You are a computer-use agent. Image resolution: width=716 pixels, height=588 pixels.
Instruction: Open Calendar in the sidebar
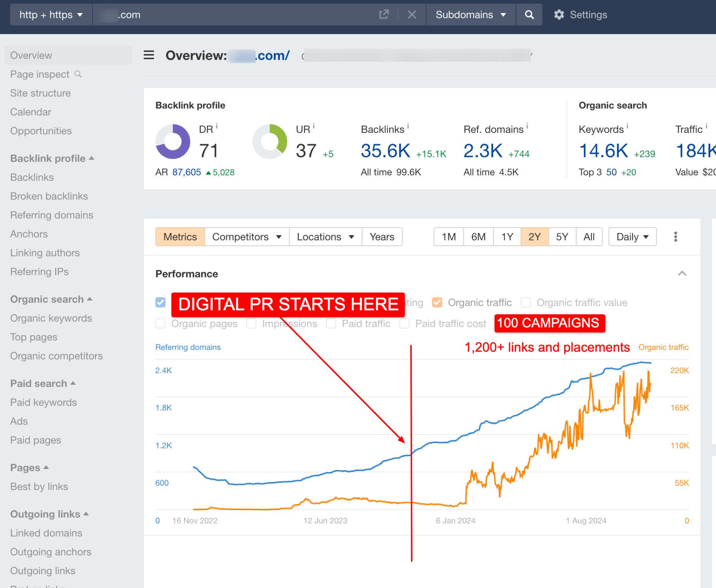31,112
